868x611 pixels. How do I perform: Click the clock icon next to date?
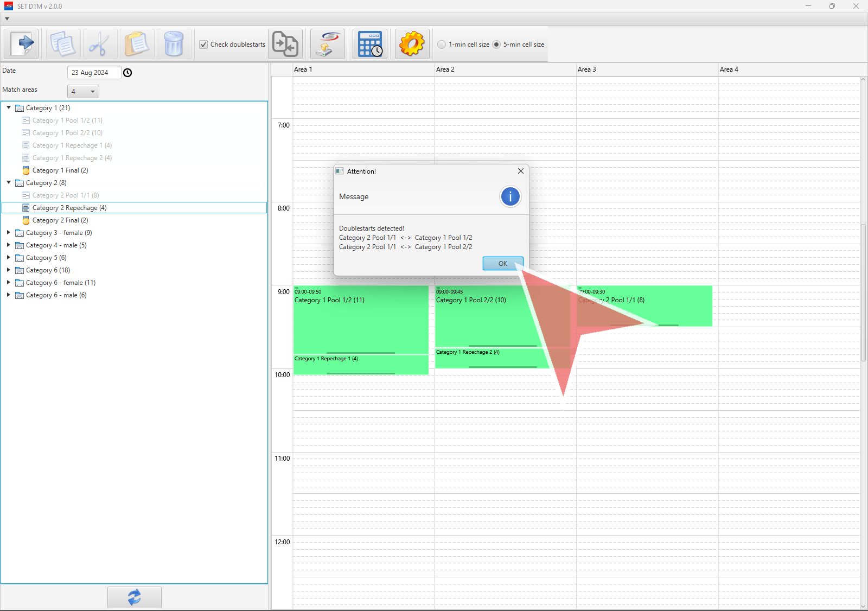127,73
